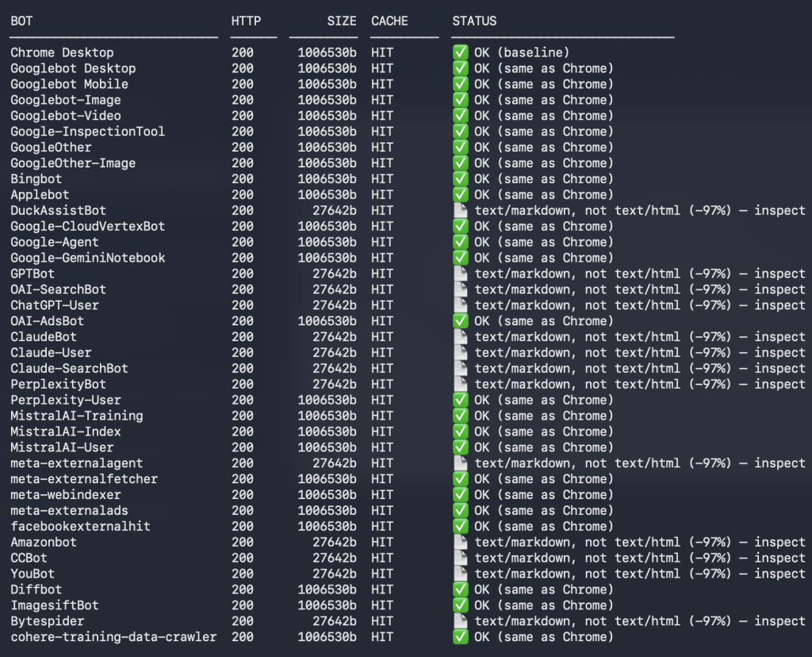
Task: Click the Google-InspectionTool bot name
Action: 87,132
